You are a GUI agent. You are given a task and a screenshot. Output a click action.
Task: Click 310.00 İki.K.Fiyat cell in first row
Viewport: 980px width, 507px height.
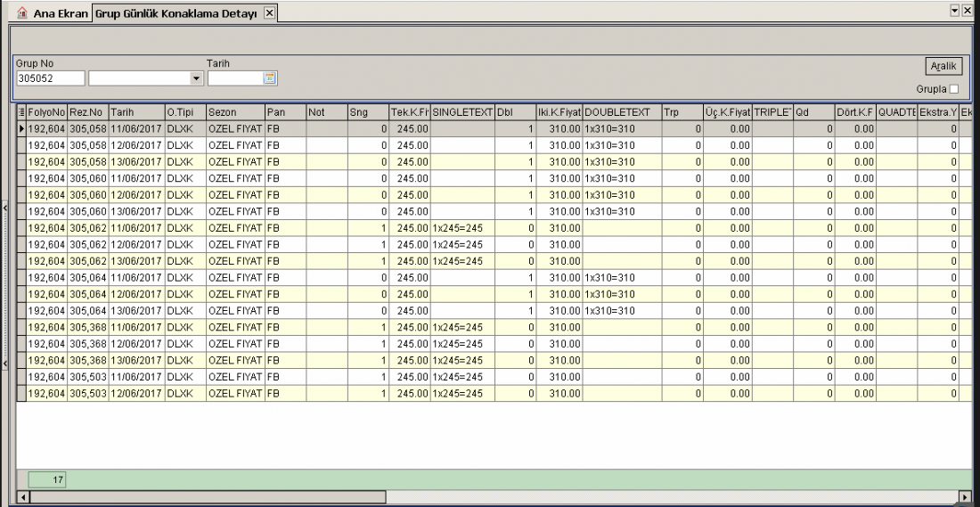(x=559, y=129)
